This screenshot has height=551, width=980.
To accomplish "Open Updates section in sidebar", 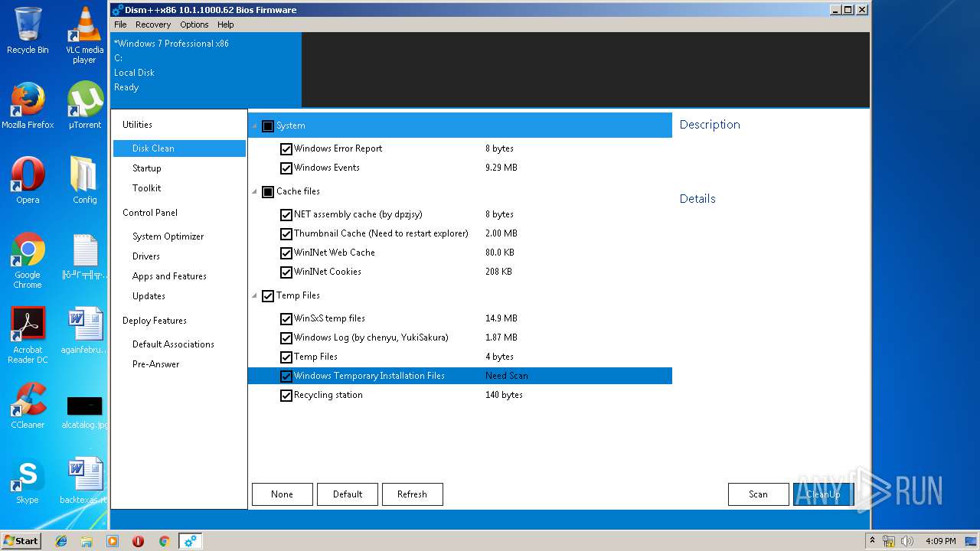I will pyautogui.click(x=149, y=296).
